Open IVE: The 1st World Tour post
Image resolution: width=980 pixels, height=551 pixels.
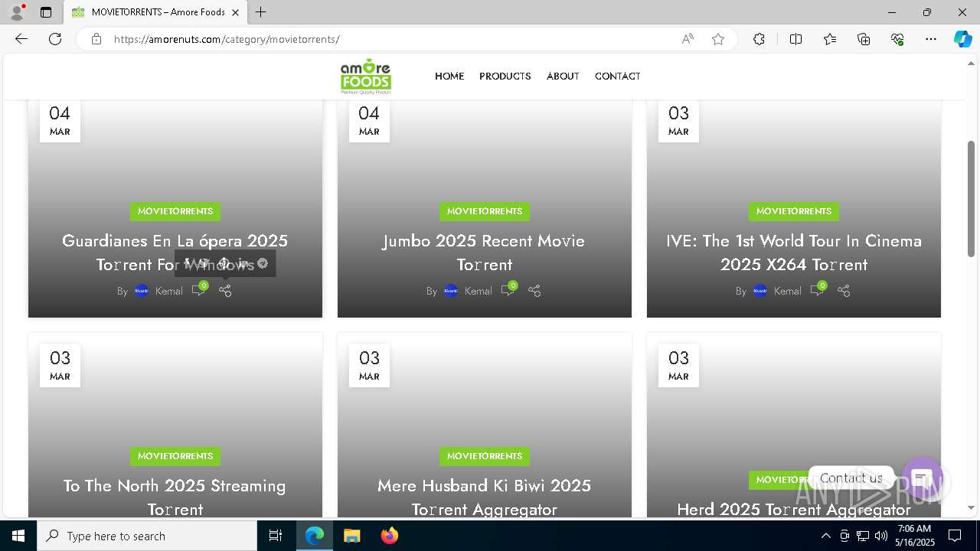pyautogui.click(x=794, y=253)
